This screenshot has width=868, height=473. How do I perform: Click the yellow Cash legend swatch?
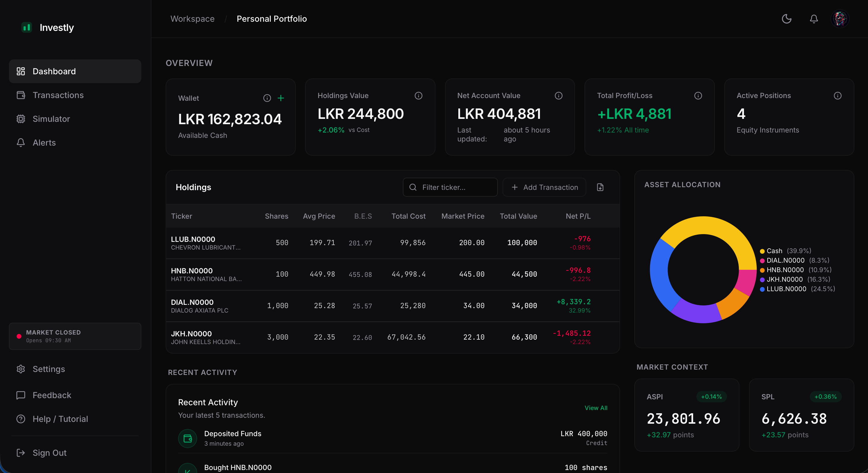tap(762, 251)
